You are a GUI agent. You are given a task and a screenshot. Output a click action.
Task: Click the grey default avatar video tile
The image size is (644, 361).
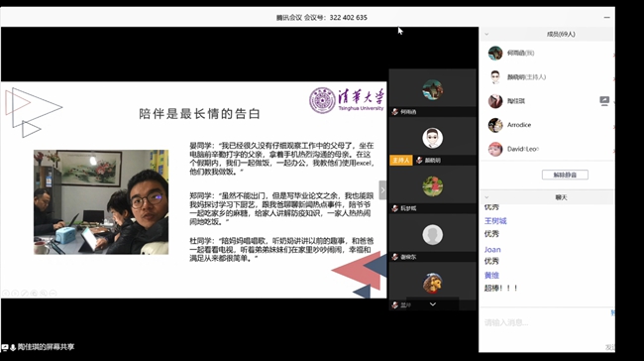pyautogui.click(x=433, y=235)
